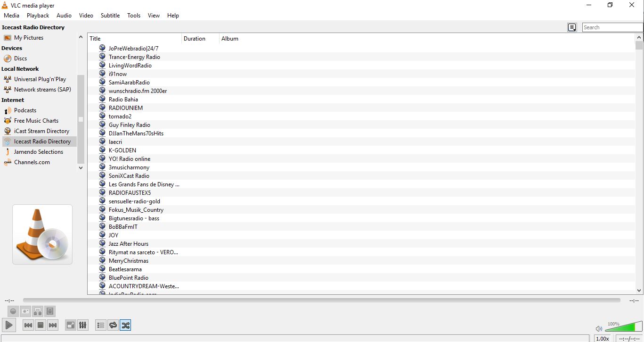Open the Playback menu
The image size is (644, 342).
[38, 16]
